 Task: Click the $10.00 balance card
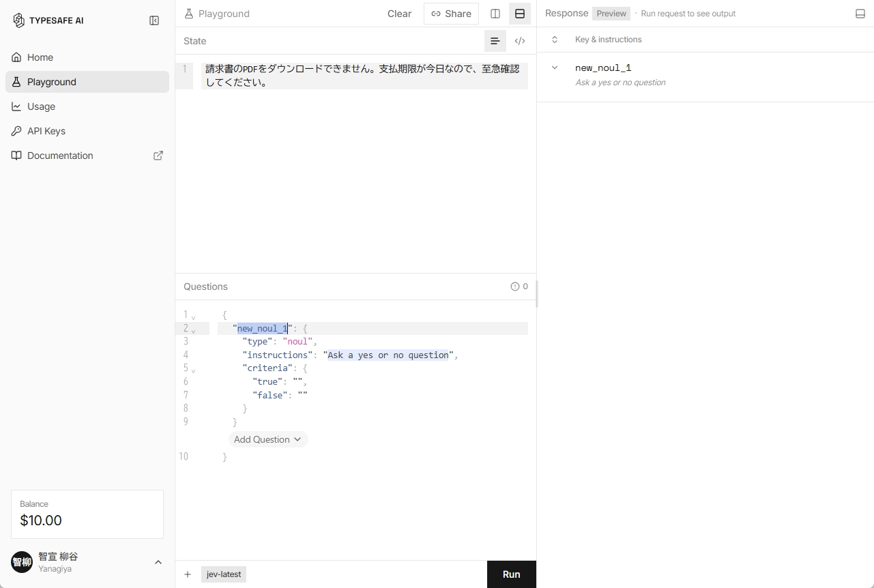coord(87,514)
